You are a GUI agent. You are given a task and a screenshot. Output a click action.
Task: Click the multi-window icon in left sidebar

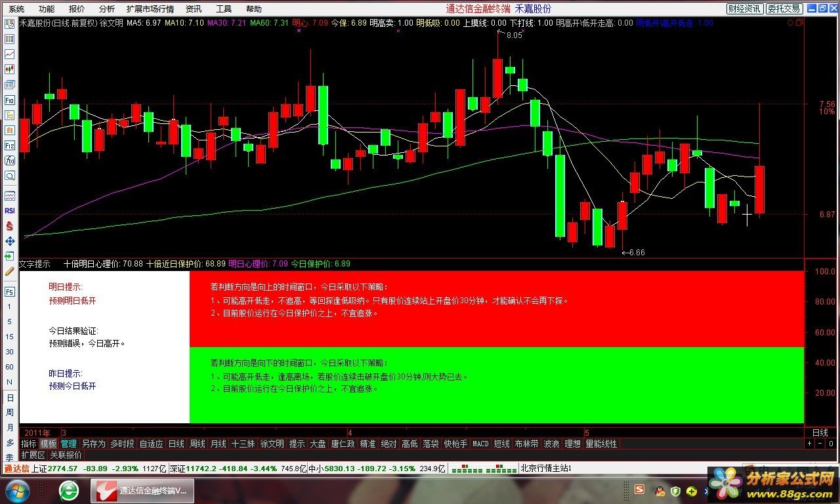point(10,85)
